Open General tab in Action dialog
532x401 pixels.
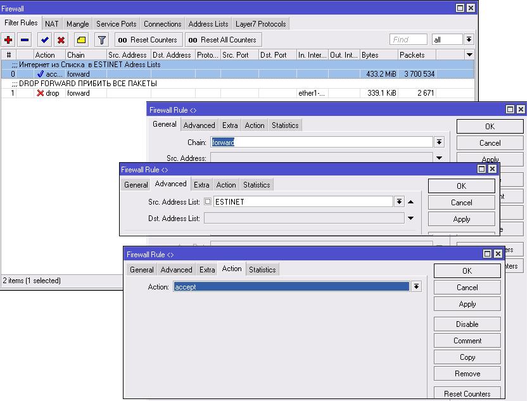click(x=141, y=270)
